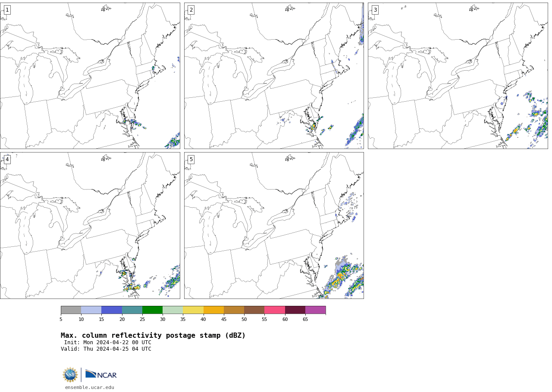Viewport: 552px width, 392px height.
Task: Click the panel number label 4
Action: click(7, 159)
